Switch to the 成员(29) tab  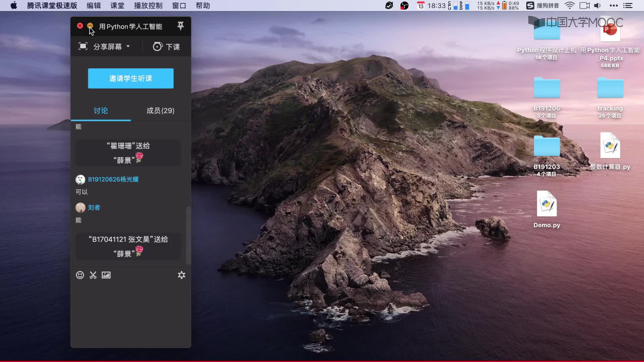160,111
